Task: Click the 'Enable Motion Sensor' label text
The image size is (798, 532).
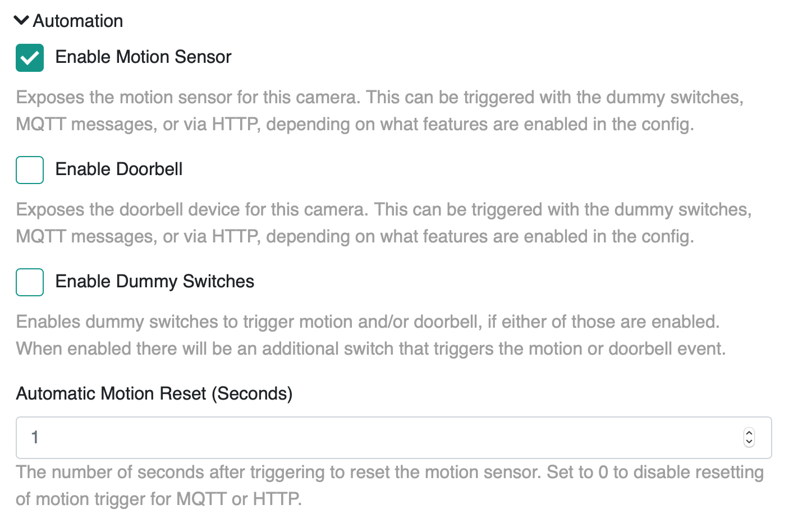Action: [x=143, y=57]
